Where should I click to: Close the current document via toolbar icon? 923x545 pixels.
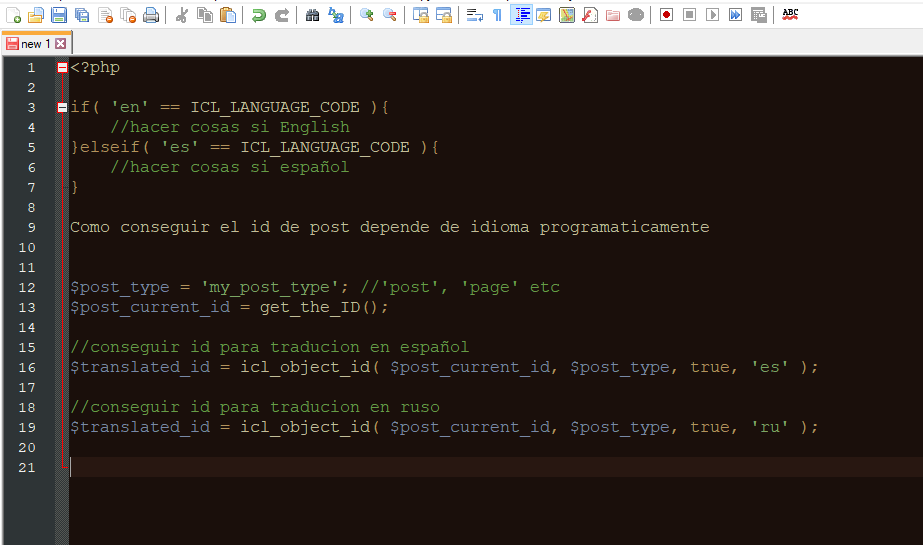[x=105, y=15]
